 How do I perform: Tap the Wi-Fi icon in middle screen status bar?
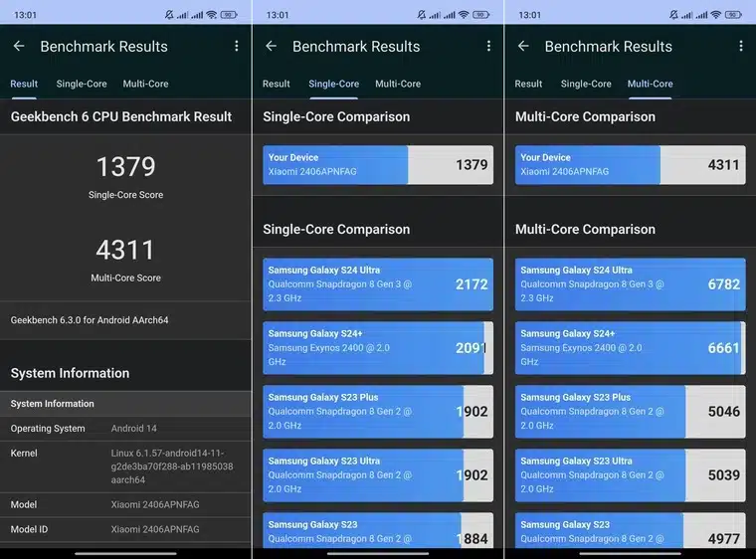pos(464,15)
